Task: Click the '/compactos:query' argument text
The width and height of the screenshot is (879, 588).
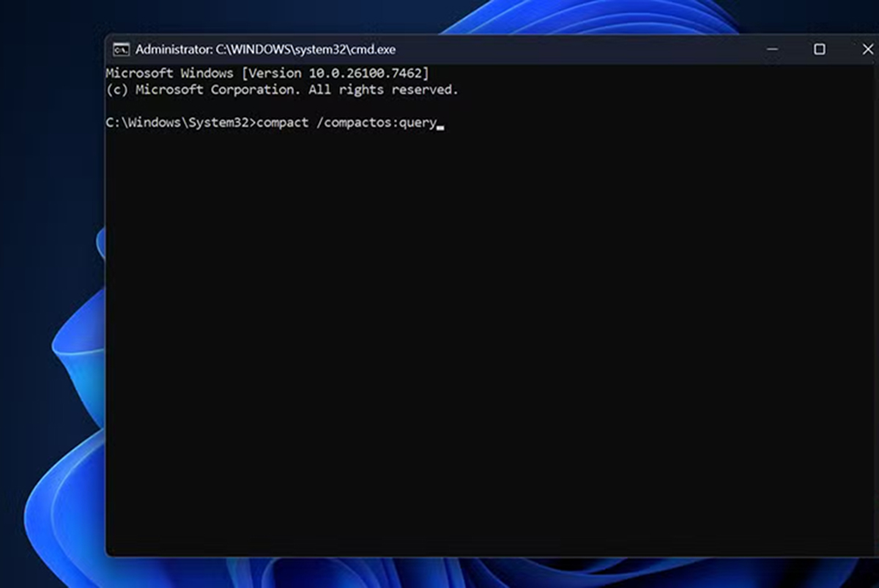Action: pyautogui.click(x=376, y=123)
